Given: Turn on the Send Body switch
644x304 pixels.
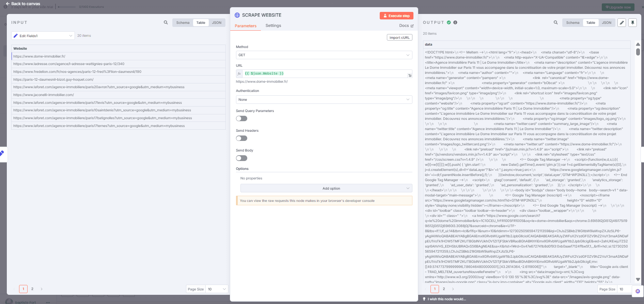Looking at the screenshot, I should 241,158.
